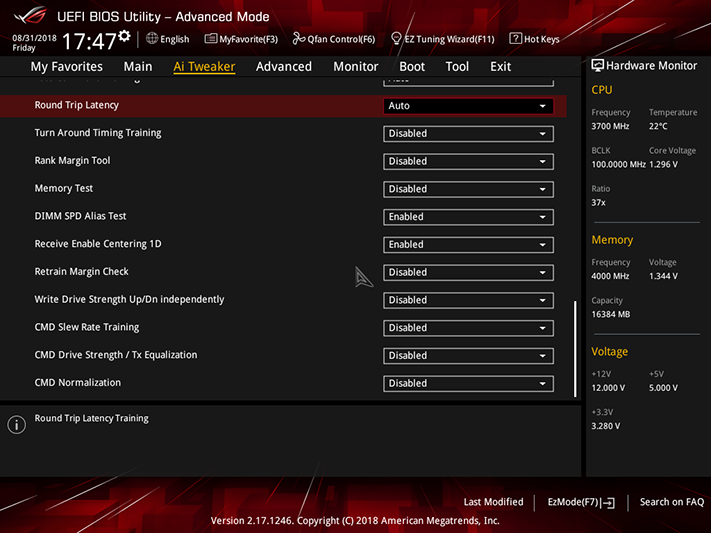Screen dimensions: 711x533
Task: Click the +12V 12.000 V reading
Action: click(608, 388)
